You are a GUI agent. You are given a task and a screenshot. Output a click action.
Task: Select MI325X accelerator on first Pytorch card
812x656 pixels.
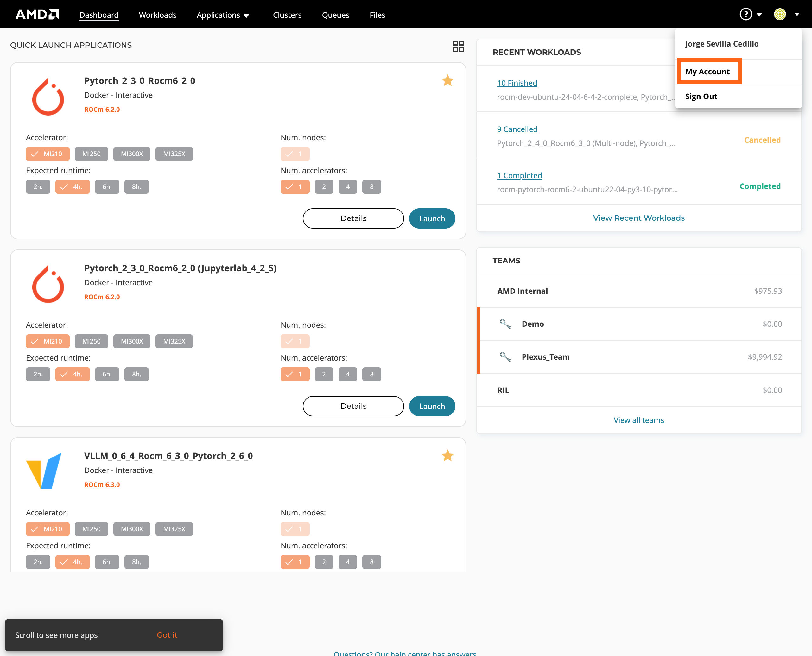pyautogui.click(x=174, y=154)
